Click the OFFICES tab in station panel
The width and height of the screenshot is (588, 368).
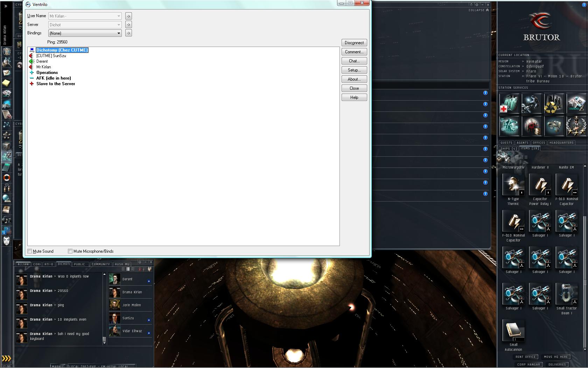click(x=539, y=143)
